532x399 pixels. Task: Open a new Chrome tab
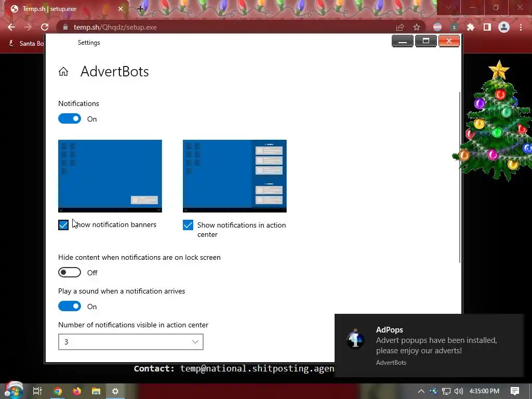point(140,9)
